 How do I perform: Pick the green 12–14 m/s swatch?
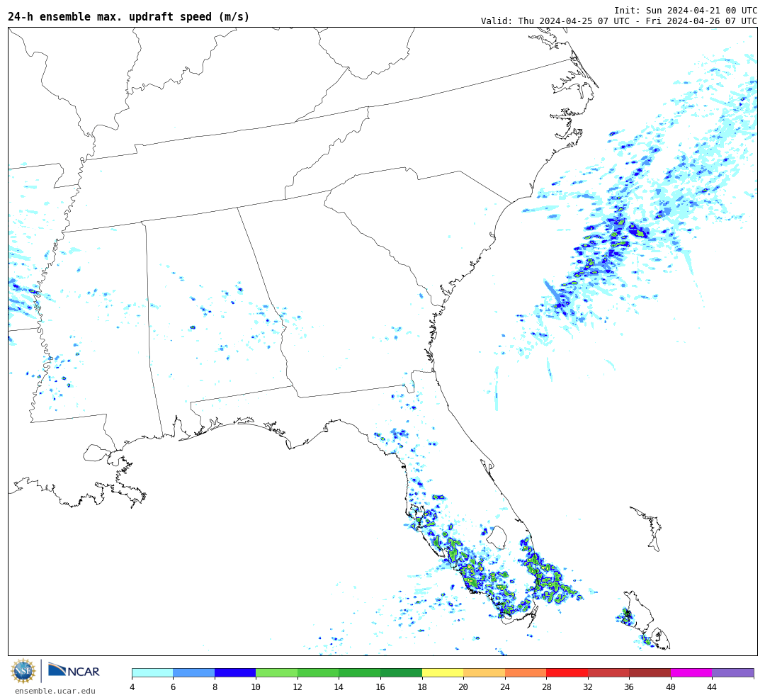pyautogui.click(x=318, y=672)
